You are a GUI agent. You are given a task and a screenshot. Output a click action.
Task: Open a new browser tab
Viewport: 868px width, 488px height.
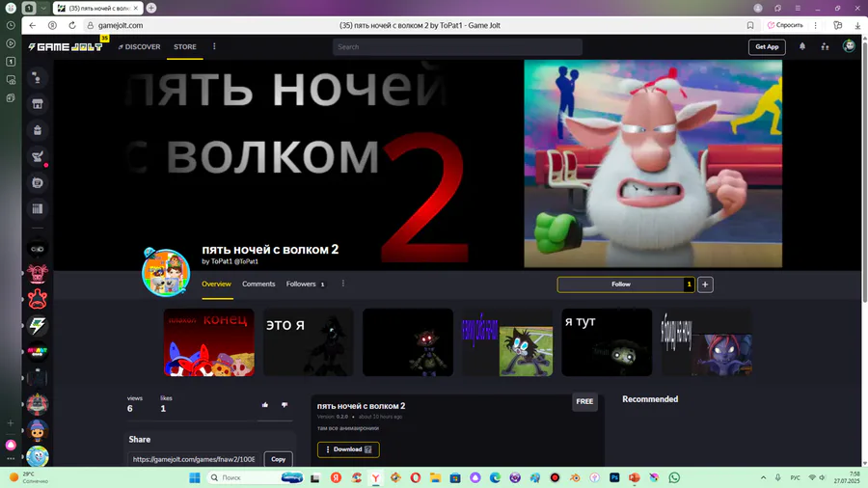[x=151, y=9]
